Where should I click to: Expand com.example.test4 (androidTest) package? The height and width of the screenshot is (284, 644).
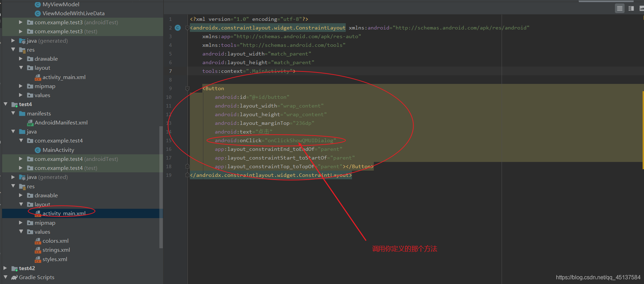pos(20,159)
